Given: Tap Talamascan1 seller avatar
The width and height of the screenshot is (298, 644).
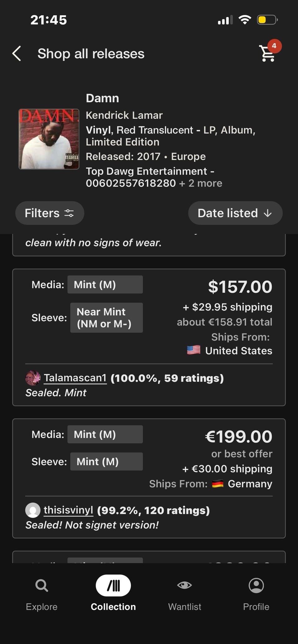Looking at the screenshot, I should point(33,378).
